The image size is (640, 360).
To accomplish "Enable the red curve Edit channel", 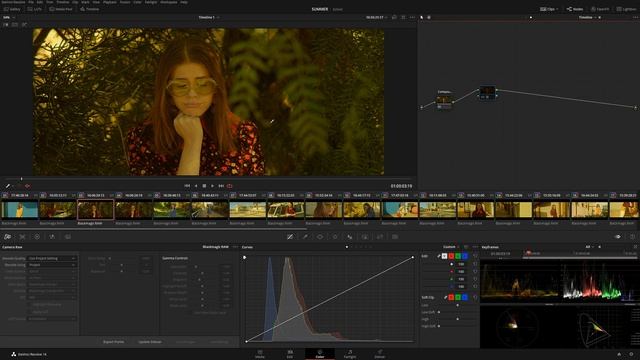I will pyautogui.click(x=451, y=256).
